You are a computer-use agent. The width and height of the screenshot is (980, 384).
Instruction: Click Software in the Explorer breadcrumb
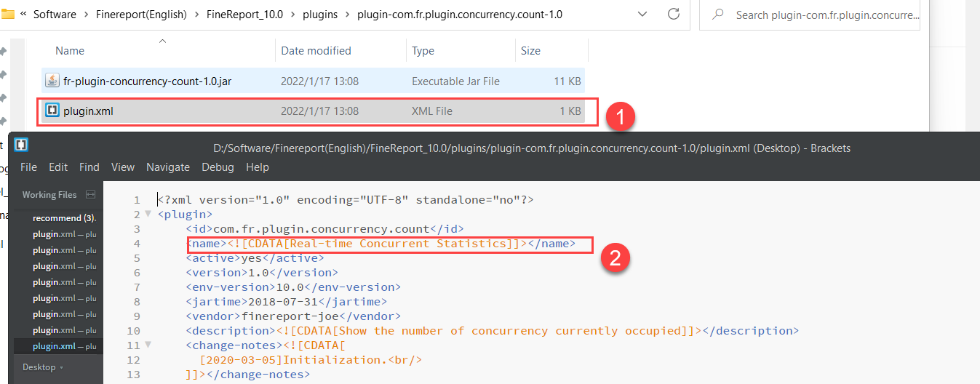(55, 15)
